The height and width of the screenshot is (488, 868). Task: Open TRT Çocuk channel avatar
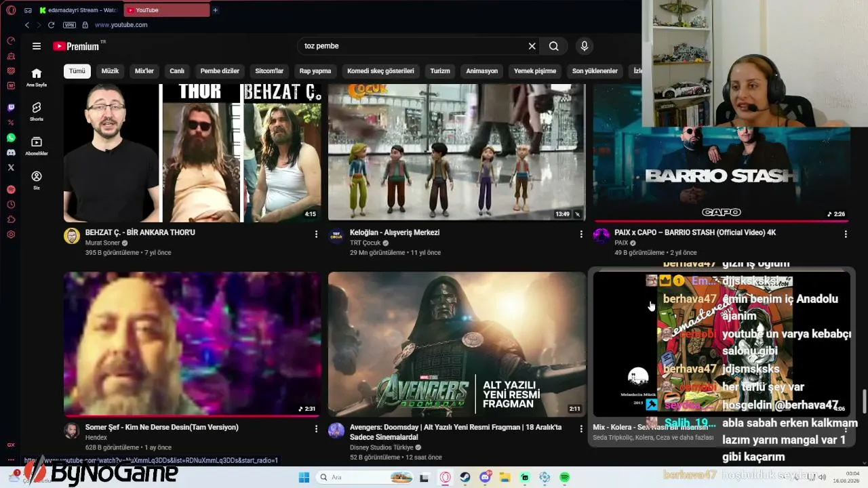336,236
